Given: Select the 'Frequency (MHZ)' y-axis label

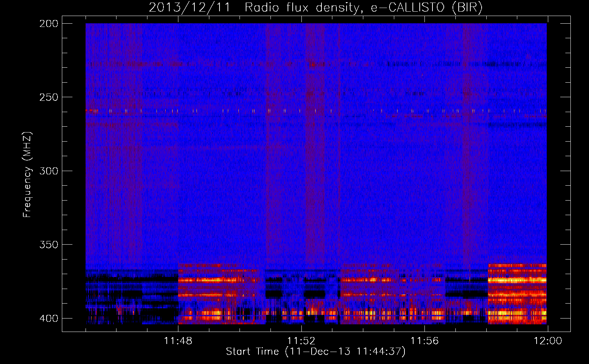Looking at the screenshot, I should coord(27,174).
